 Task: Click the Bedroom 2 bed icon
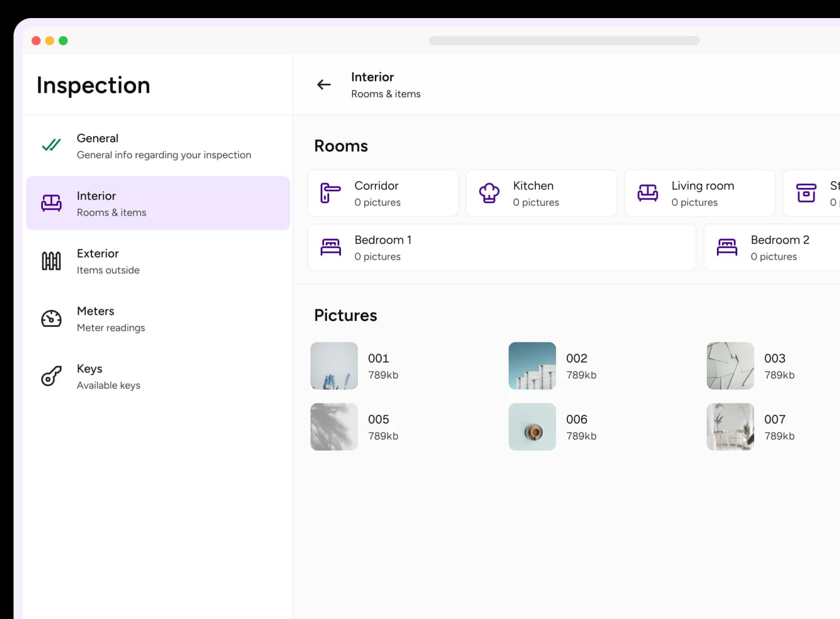(x=727, y=247)
